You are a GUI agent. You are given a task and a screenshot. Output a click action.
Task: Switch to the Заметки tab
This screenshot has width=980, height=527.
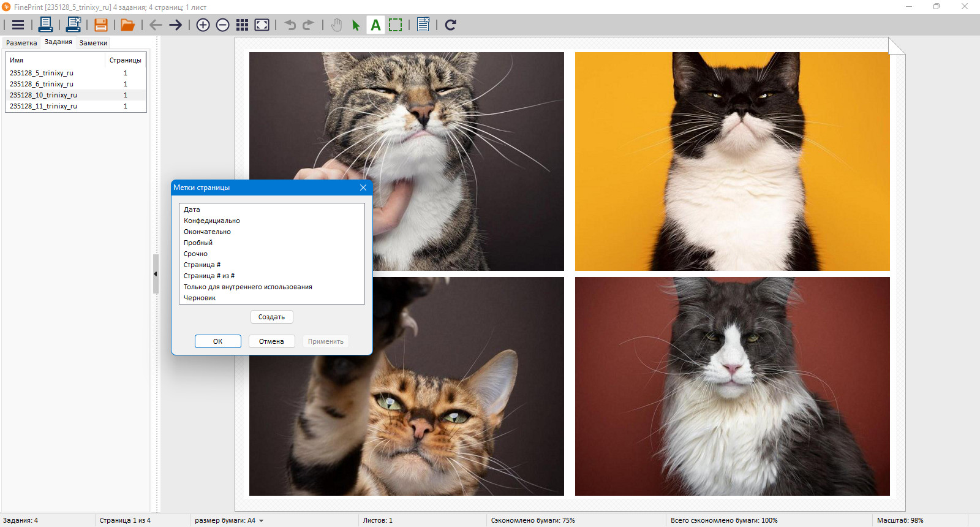(x=93, y=43)
